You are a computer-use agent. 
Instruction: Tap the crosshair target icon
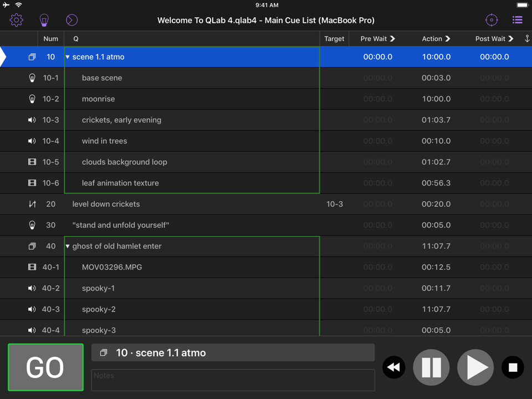tap(491, 21)
